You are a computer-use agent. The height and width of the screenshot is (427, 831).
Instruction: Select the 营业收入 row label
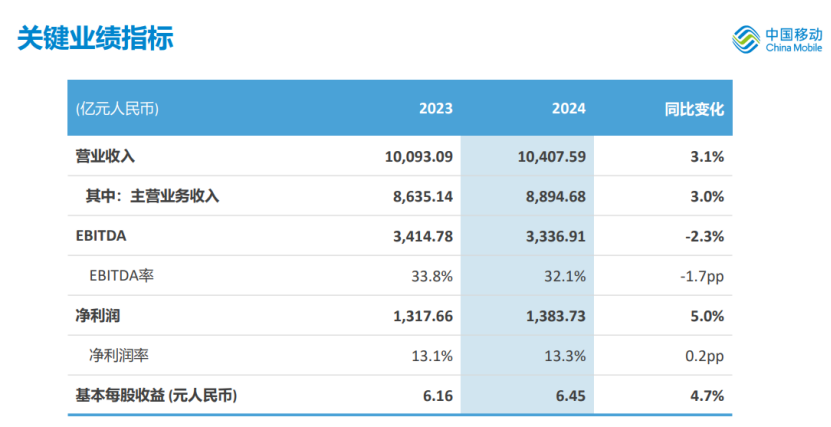pos(105,156)
